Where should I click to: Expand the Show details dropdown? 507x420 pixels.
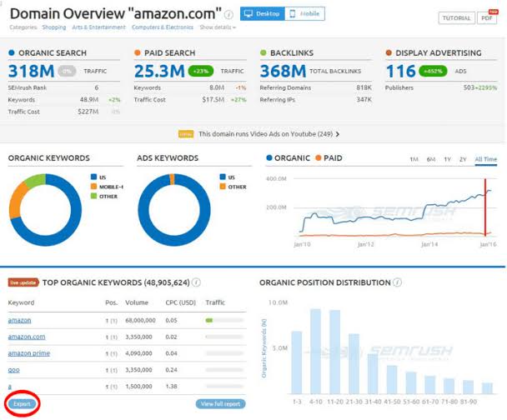[x=218, y=27]
